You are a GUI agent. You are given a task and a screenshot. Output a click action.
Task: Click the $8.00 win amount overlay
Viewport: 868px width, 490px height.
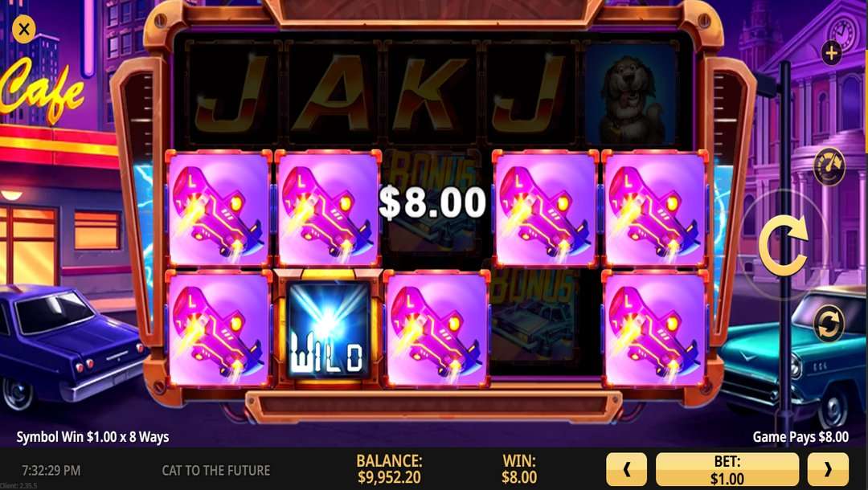pyautogui.click(x=432, y=202)
